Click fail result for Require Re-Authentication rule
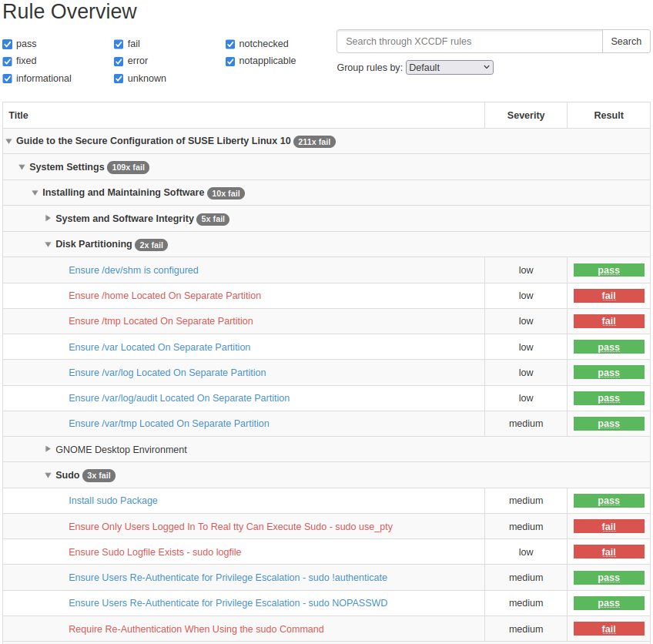653x644 pixels. 608,629
